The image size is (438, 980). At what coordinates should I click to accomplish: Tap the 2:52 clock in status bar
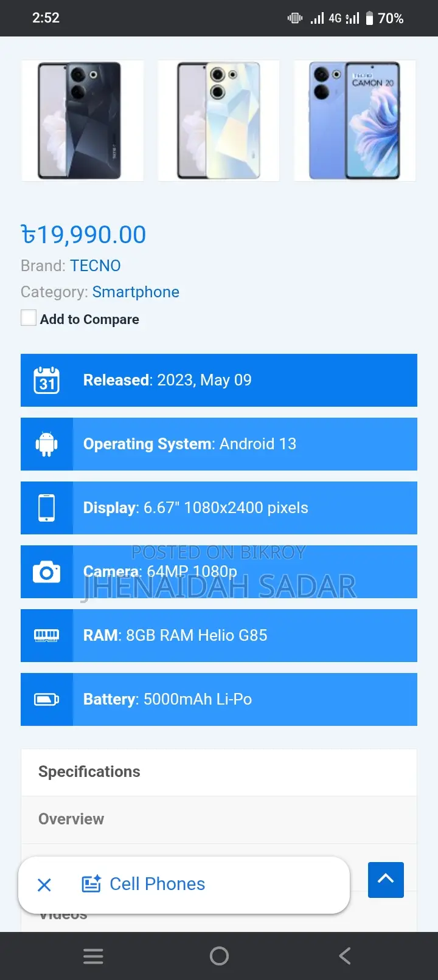pyautogui.click(x=46, y=18)
